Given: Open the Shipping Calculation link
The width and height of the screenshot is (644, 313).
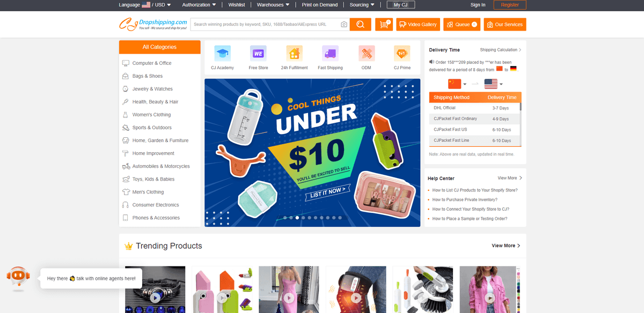Looking at the screenshot, I should coord(501,50).
